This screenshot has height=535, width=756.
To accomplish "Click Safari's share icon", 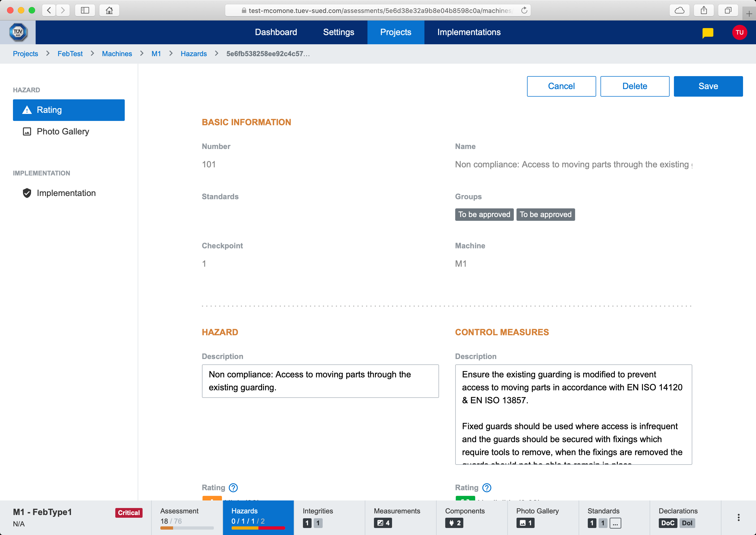I will (704, 11).
